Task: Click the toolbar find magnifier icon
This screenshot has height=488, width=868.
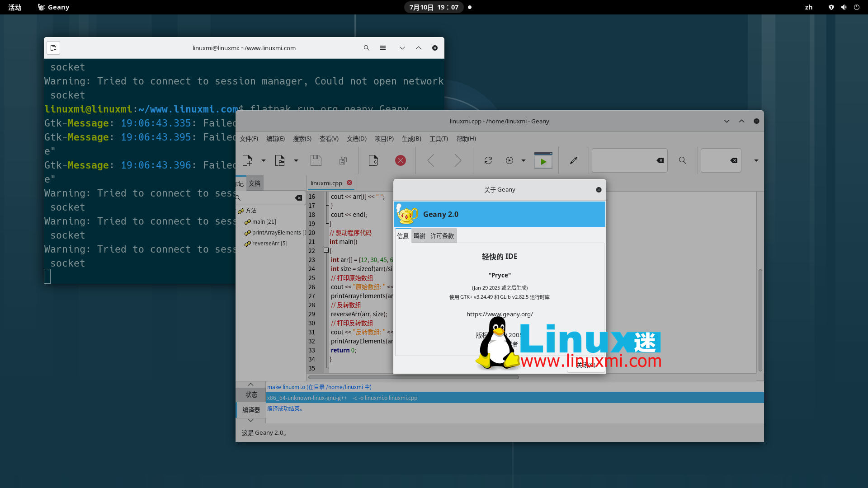Action: (683, 160)
